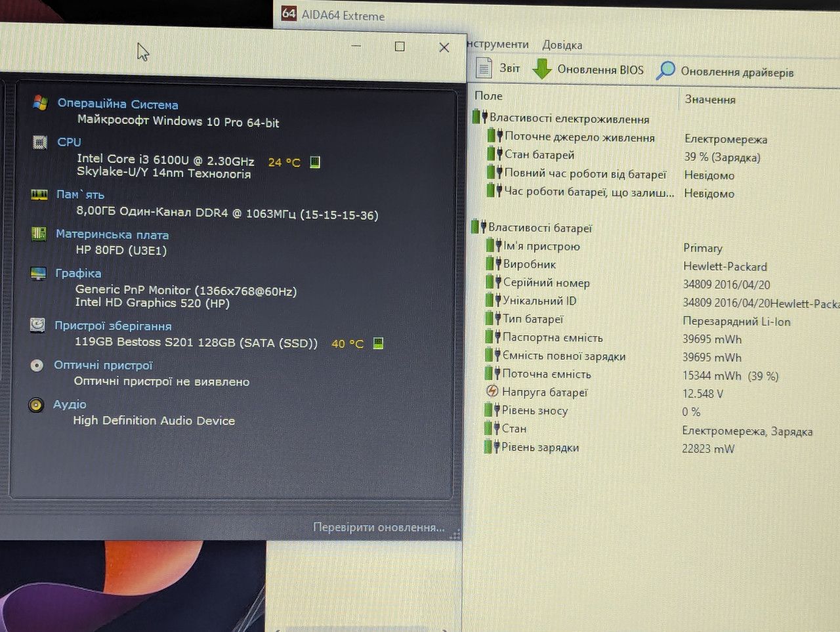
Task: Click the Перевірити оновлення... link
Action: 379,527
